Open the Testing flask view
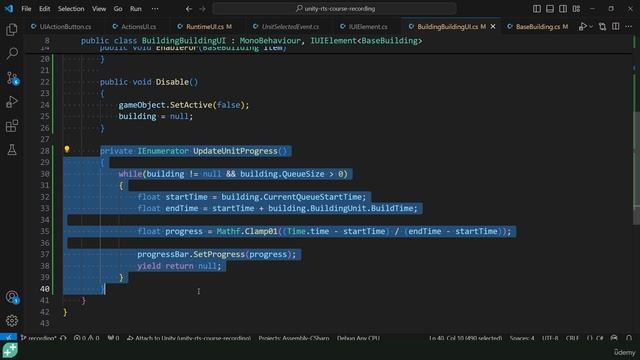 point(12,149)
